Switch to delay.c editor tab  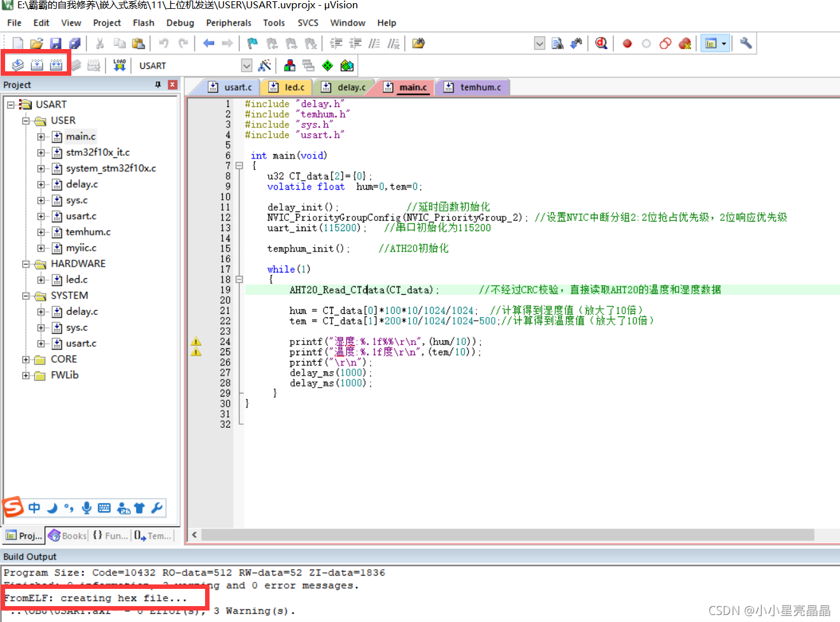pyautogui.click(x=344, y=87)
